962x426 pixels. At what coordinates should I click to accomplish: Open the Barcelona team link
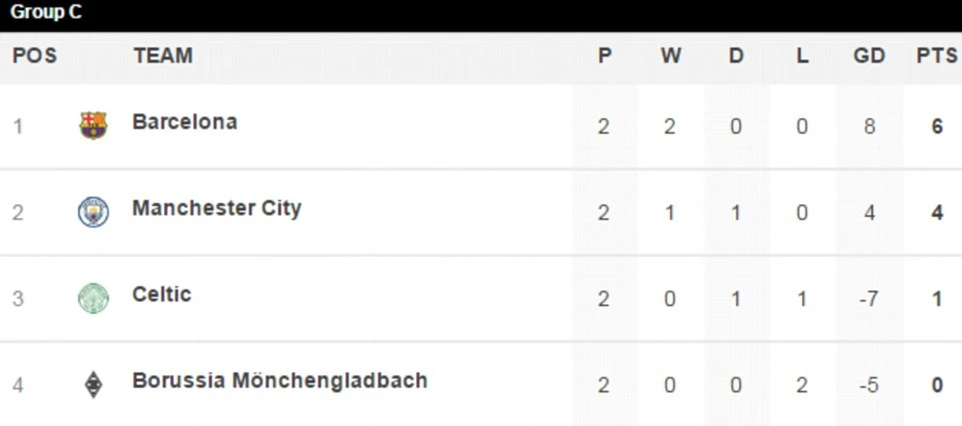(184, 122)
